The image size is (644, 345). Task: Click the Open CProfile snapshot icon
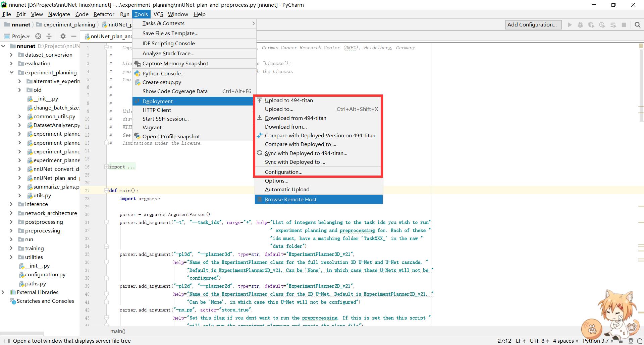(x=137, y=136)
